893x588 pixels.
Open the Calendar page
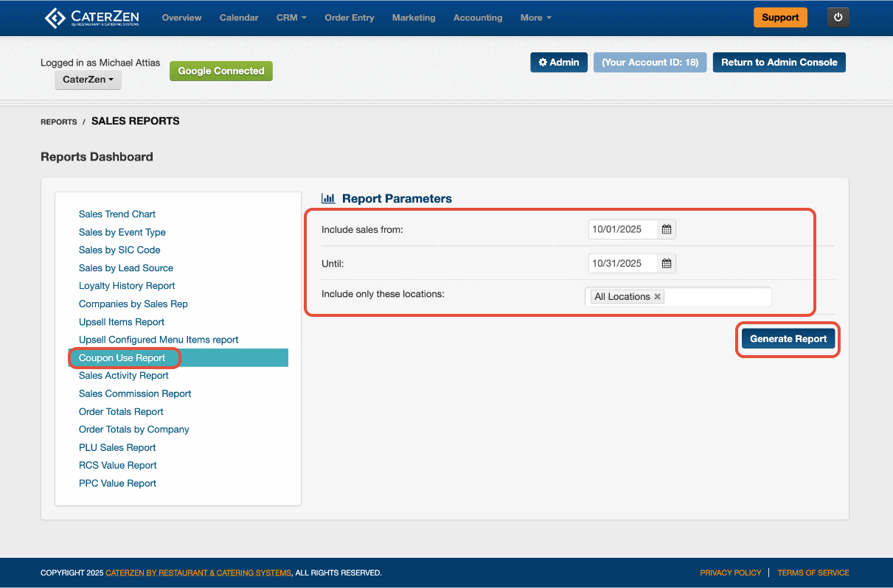click(239, 18)
